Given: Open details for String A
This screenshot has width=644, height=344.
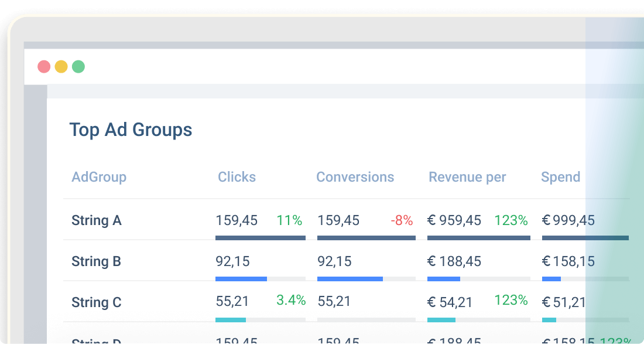Looking at the screenshot, I should pos(97,220).
